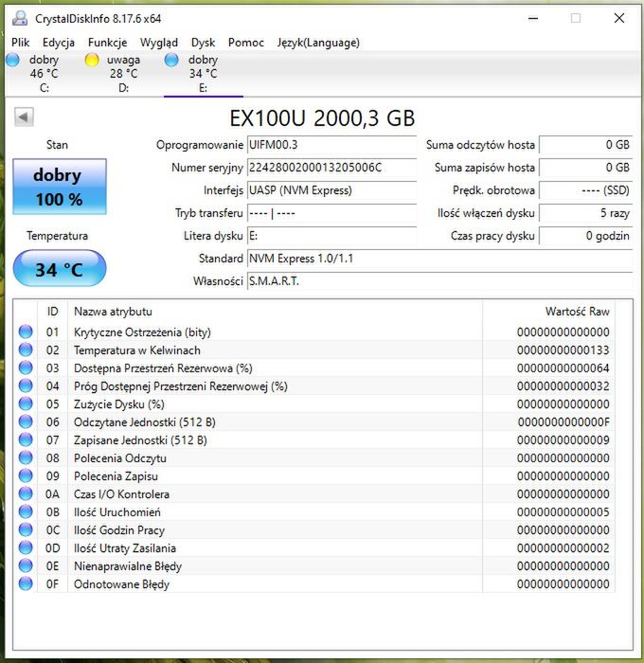644x663 pixels.
Task: Open the Język(Language) menu
Action: tap(318, 43)
